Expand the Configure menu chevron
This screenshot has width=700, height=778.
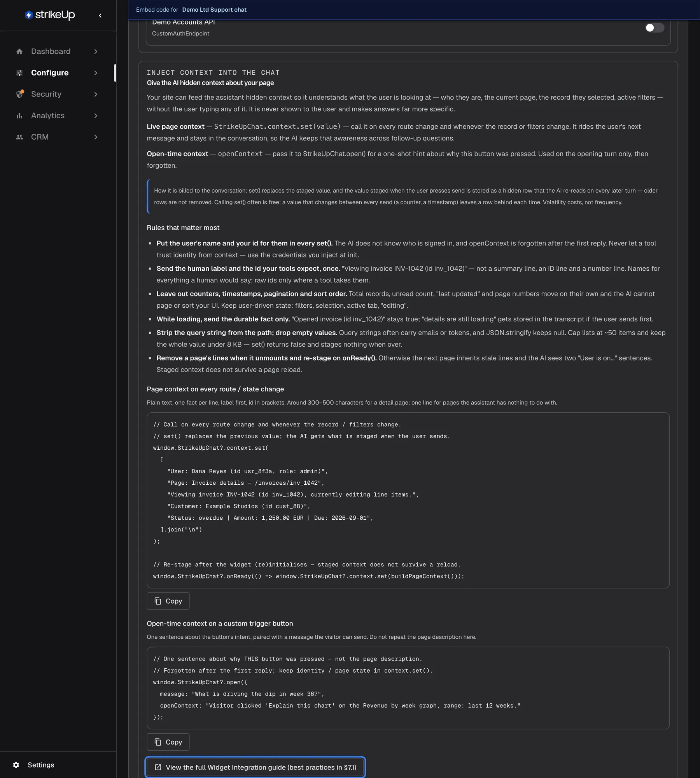tap(96, 73)
